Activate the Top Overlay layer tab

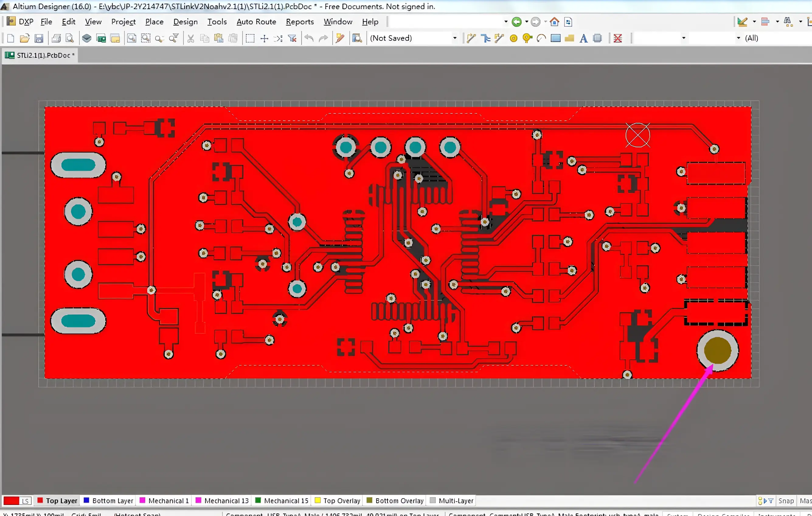click(x=337, y=501)
